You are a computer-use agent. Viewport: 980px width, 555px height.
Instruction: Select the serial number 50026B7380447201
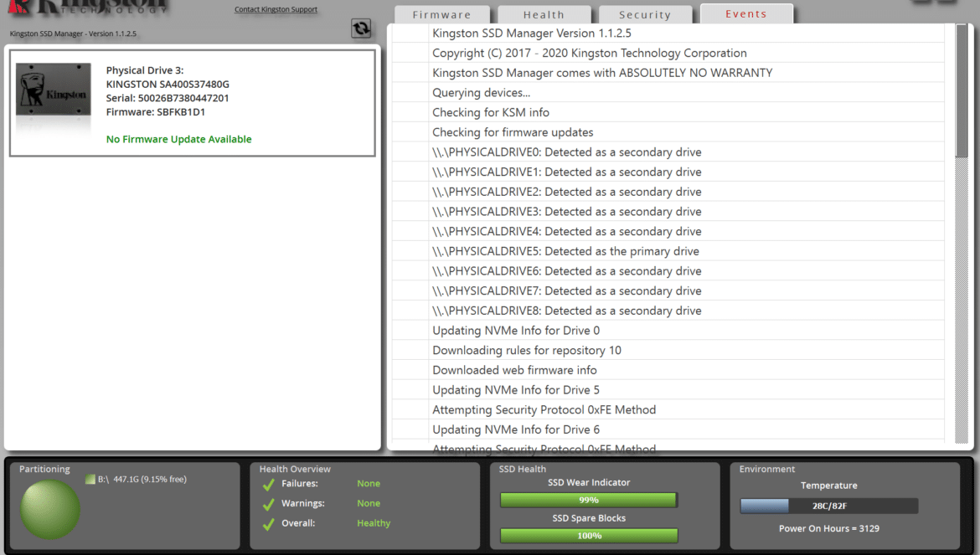pos(183,98)
